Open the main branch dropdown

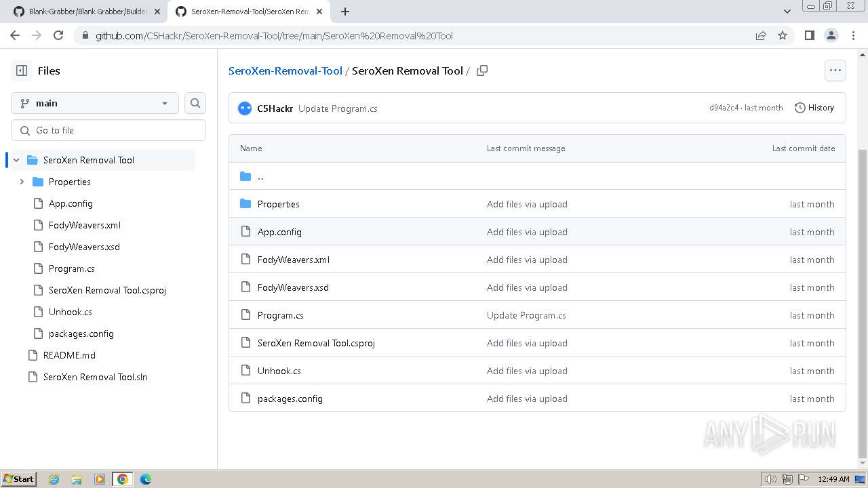point(95,103)
